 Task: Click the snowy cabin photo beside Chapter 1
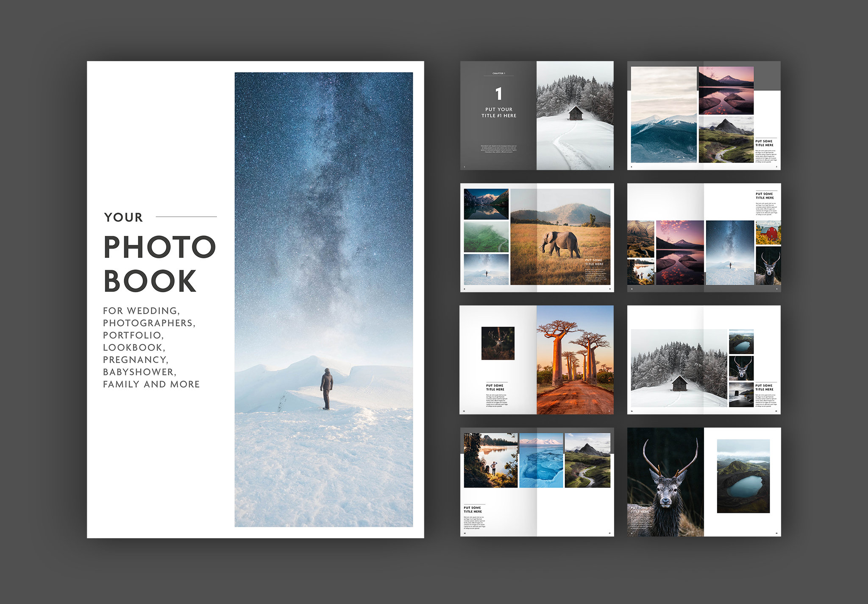click(x=574, y=115)
